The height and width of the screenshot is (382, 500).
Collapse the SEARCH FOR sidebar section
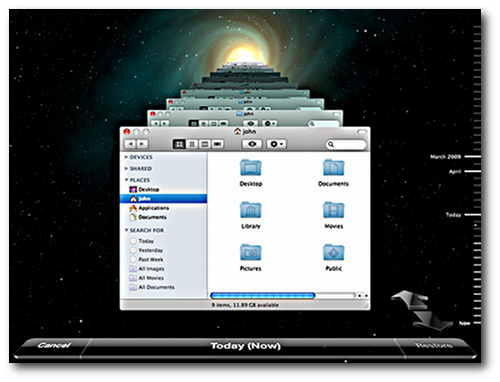[x=126, y=230]
